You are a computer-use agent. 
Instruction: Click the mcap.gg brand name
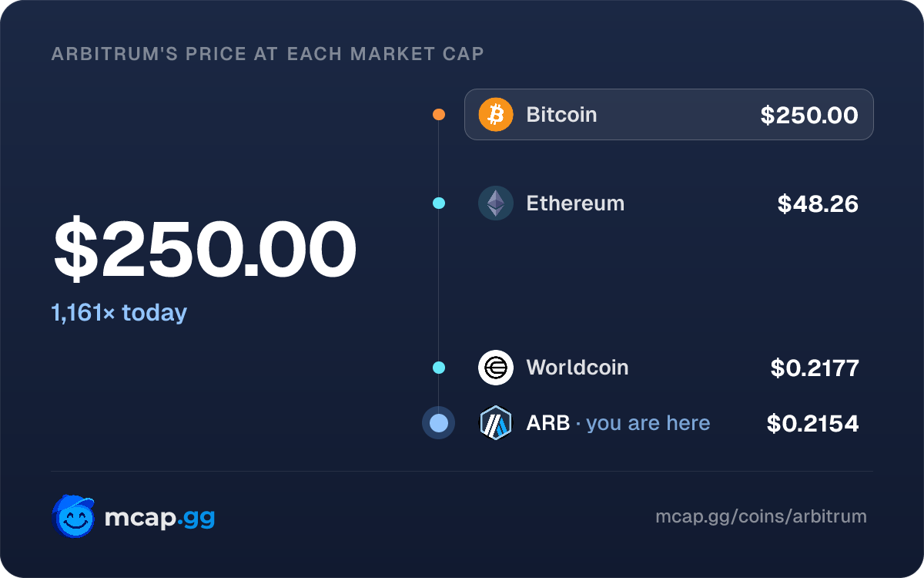pos(159,518)
